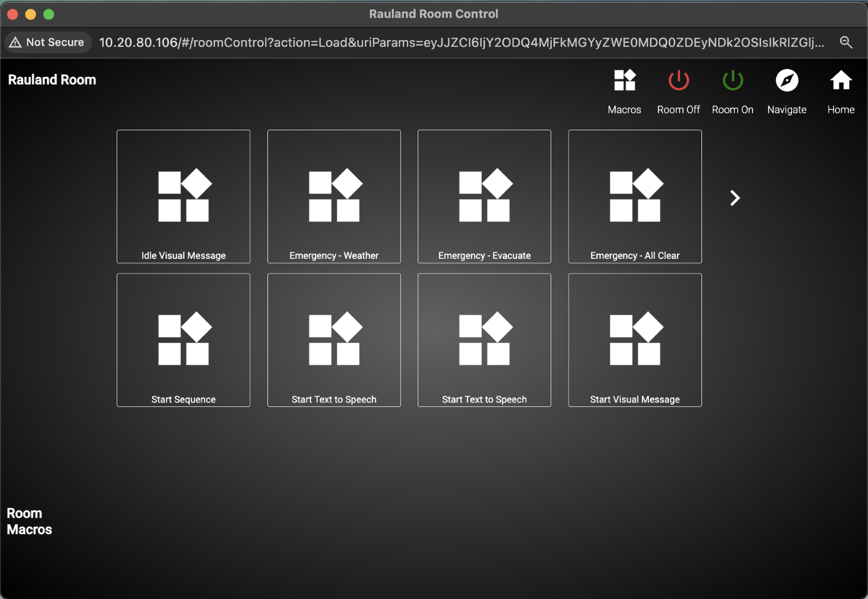Go to Home via the house icon
868x599 pixels.
point(841,80)
